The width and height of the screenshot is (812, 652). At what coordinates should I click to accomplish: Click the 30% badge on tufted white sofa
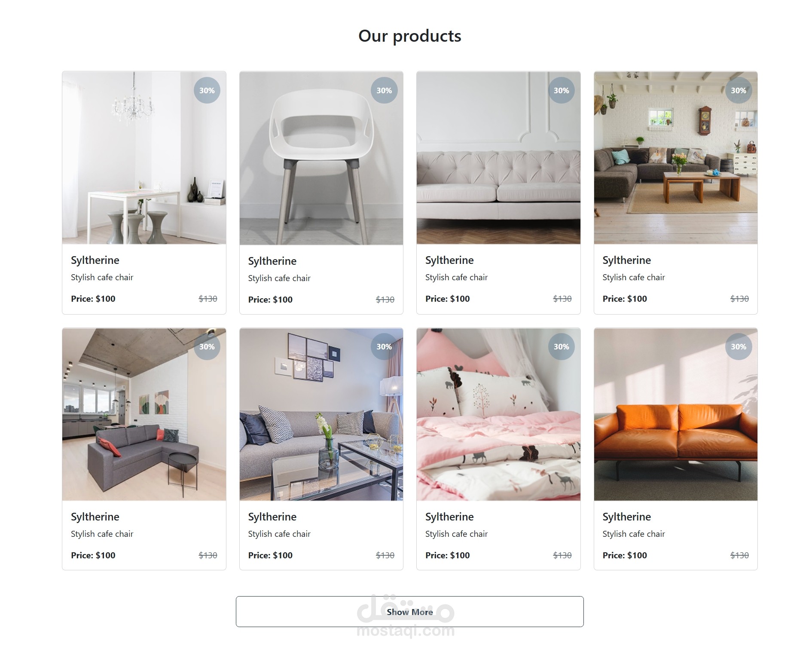click(561, 90)
